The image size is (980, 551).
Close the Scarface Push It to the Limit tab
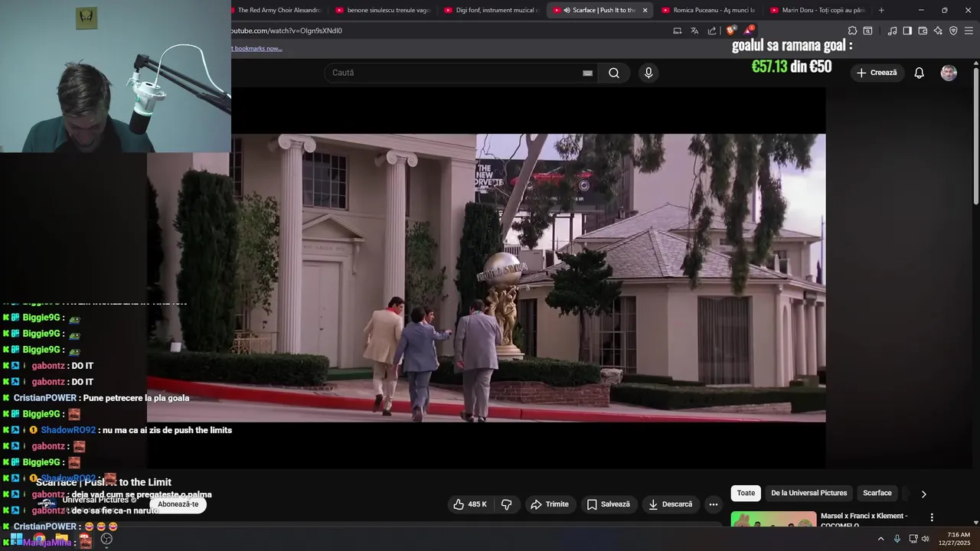(645, 10)
